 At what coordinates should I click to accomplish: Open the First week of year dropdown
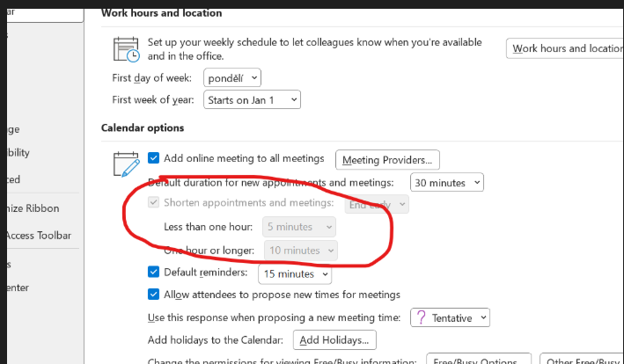(252, 99)
